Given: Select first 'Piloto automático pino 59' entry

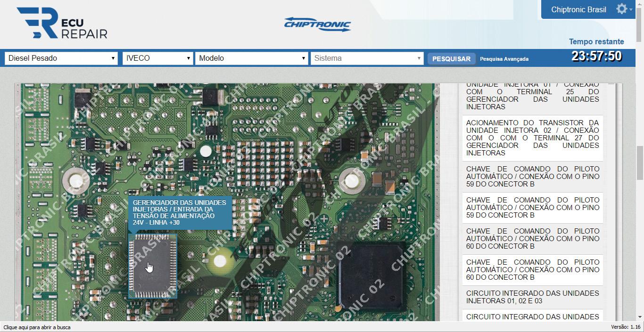Looking at the screenshot, I should [x=533, y=177].
